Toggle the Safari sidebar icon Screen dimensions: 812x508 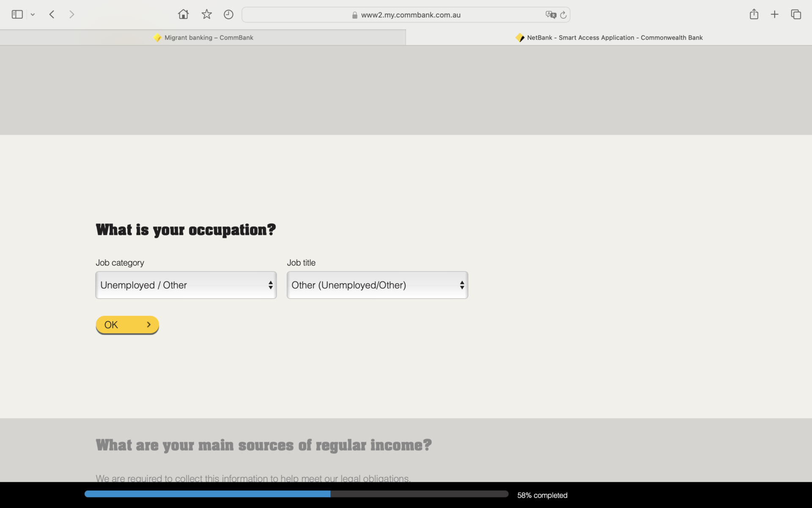[x=17, y=14]
